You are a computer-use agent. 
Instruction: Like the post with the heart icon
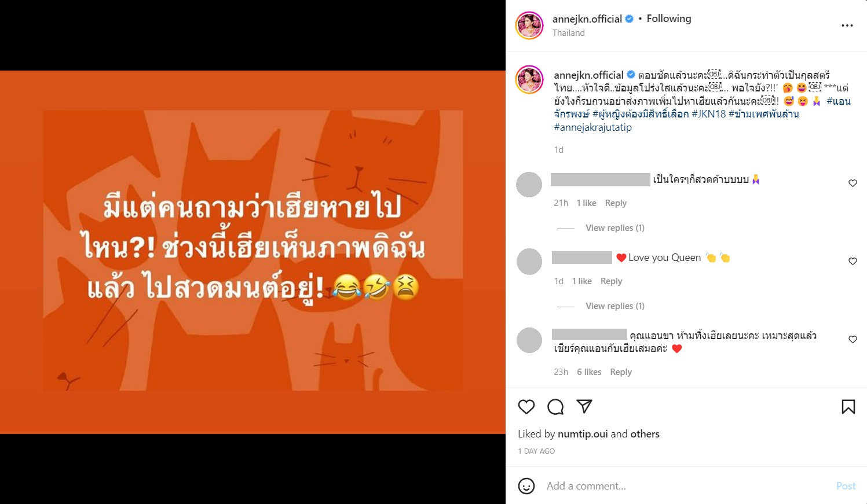pos(526,407)
